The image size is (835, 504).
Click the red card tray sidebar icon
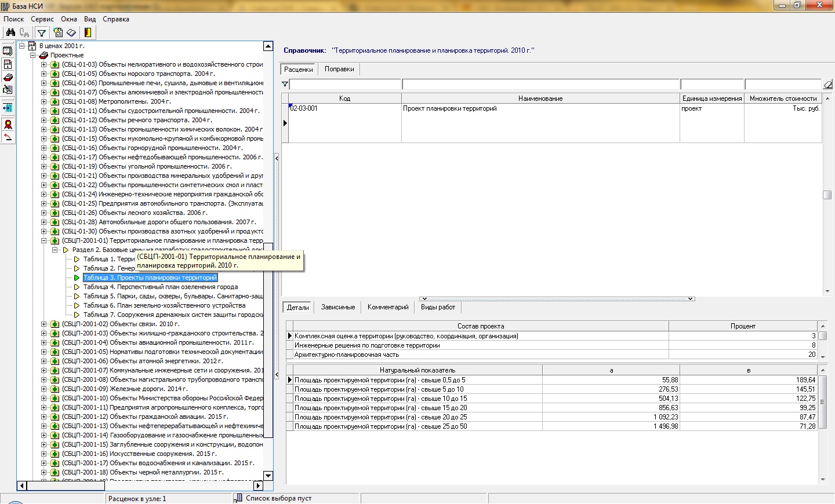pyautogui.click(x=8, y=77)
